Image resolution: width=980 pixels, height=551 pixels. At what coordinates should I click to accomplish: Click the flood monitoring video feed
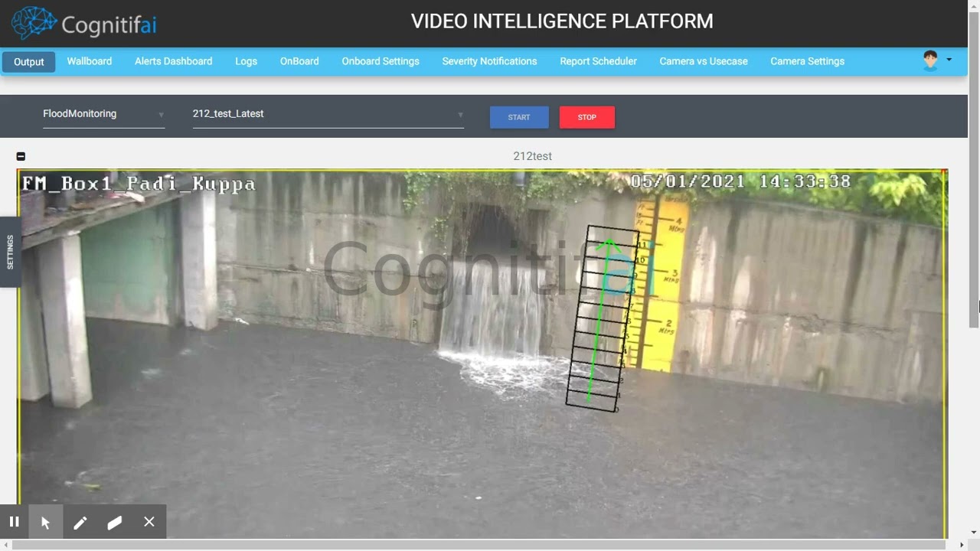pyautogui.click(x=482, y=354)
